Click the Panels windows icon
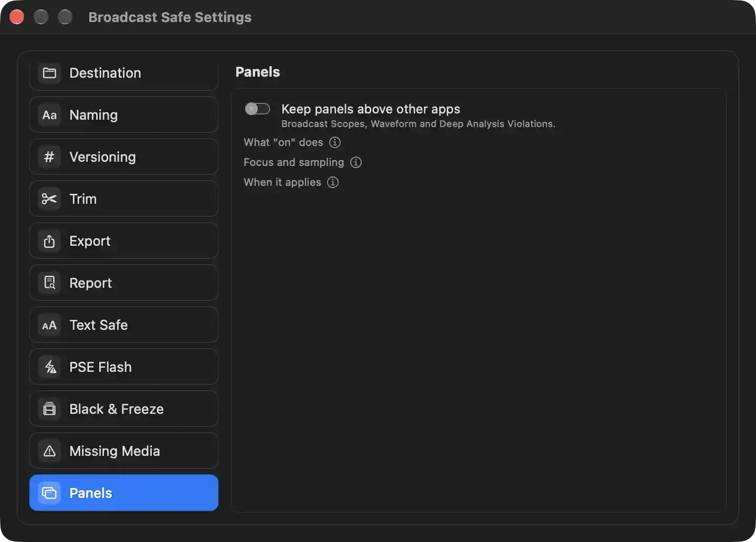756x542 pixels. (49, 493)
